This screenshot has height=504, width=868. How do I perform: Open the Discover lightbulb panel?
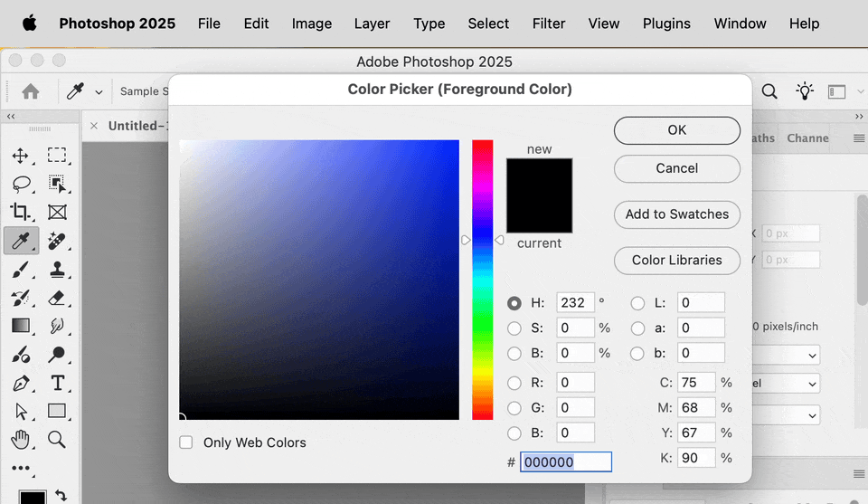pyautogui.click(x=805, y=91)
